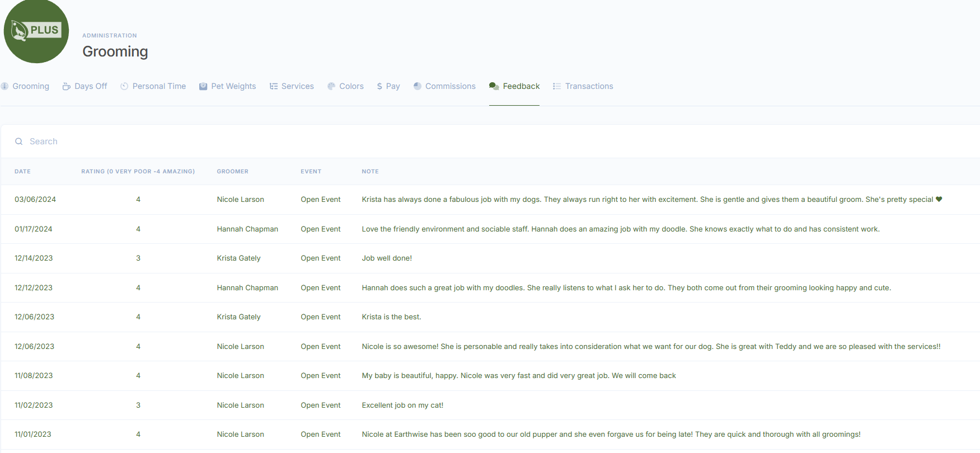Image resolution: width=980 pixels, height=453 pixels.
Task: Sort by the EVENT column header
Action: point(311,172)
